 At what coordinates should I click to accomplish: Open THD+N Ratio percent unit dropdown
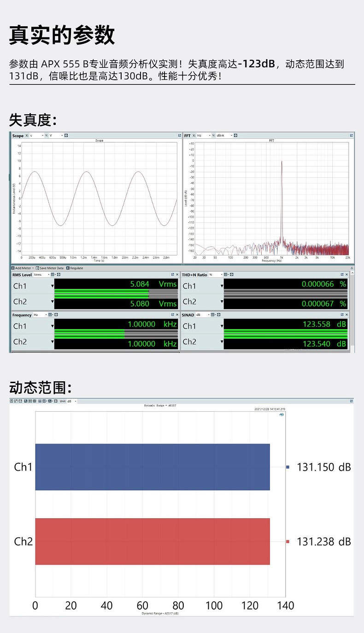point(216,274)
